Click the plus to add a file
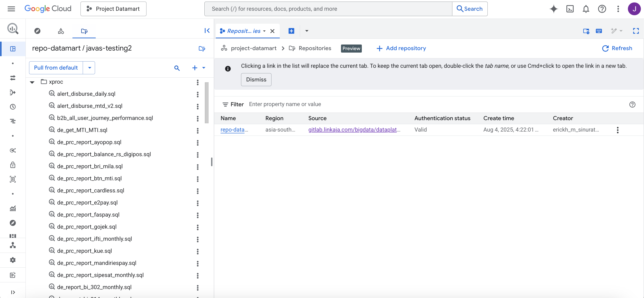Image resolution: width=644 pixels, height=298 pixels. click(x=195, y=68)
